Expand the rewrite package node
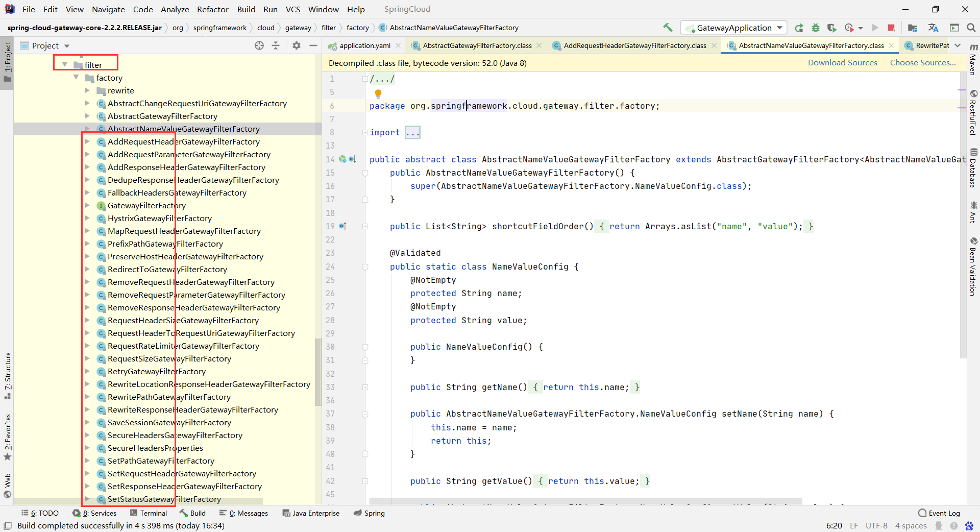980x532 pixels. point(87,90)
